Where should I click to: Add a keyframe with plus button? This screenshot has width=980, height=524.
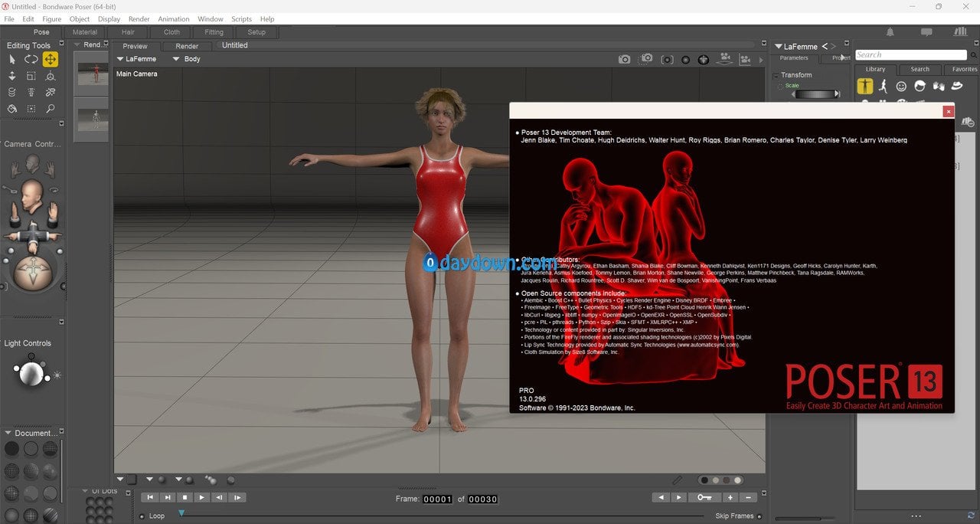[x=730, y=497]
